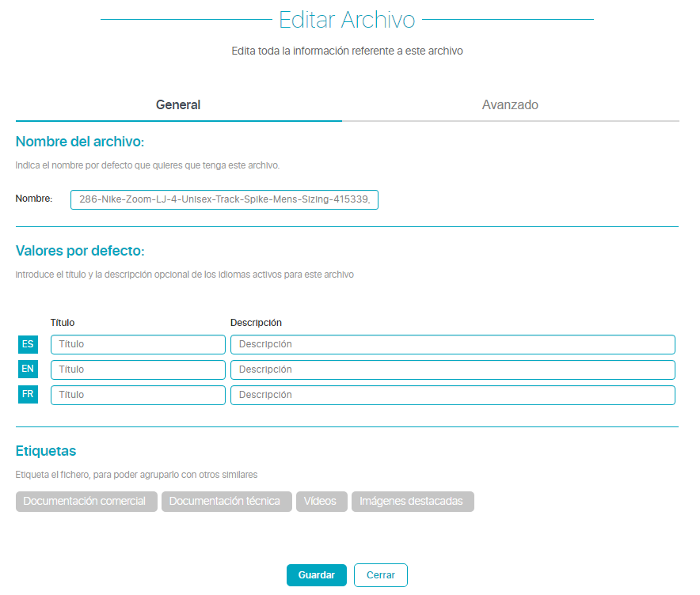This screenshot has width=700, height=595.
Task: Select the FR language badge
Action: coord(28,395)
